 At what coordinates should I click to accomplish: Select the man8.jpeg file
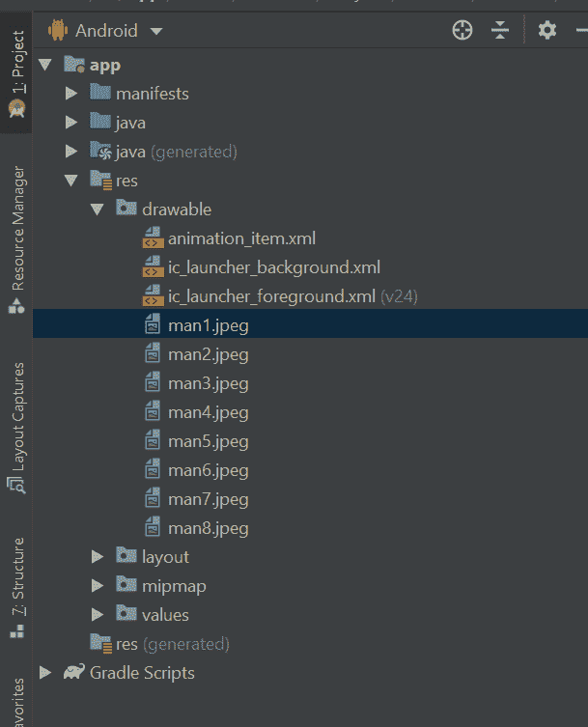(208, 528)
